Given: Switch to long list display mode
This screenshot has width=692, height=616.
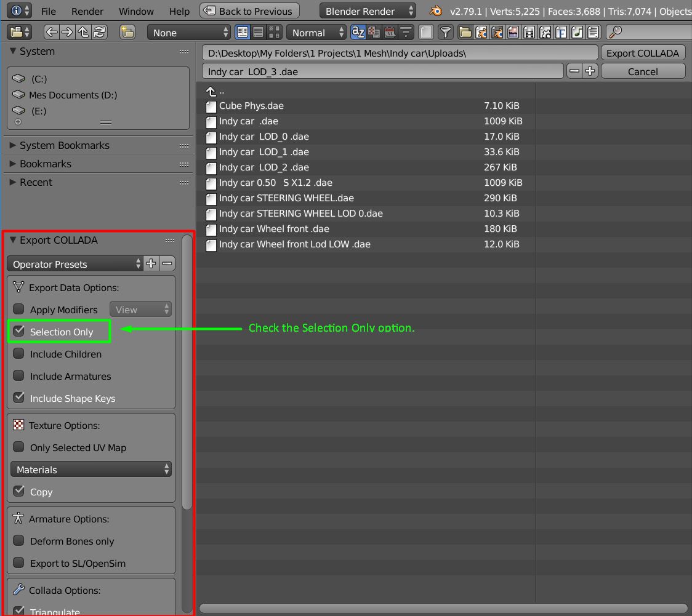Looking at the screenshot, I should tap(258, 32).
